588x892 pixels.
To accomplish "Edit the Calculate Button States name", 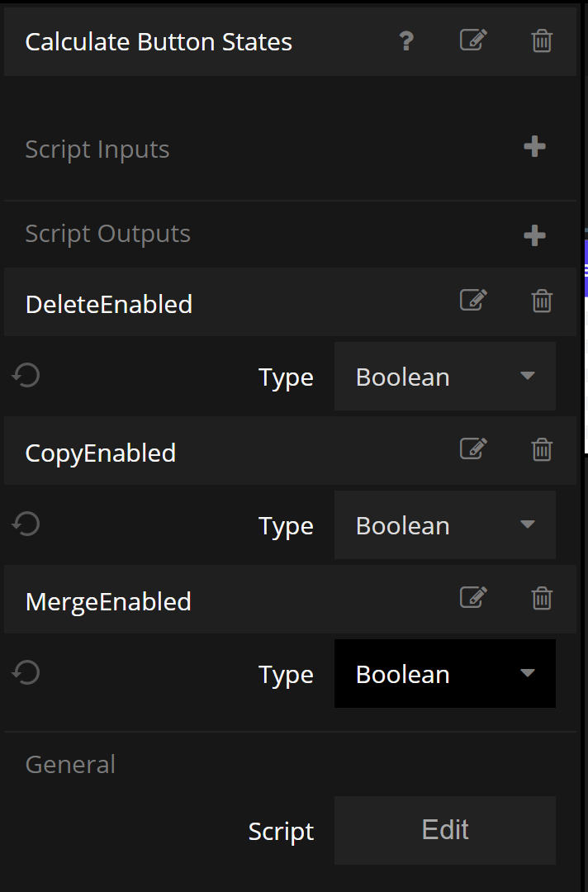I will coord(473,40).
